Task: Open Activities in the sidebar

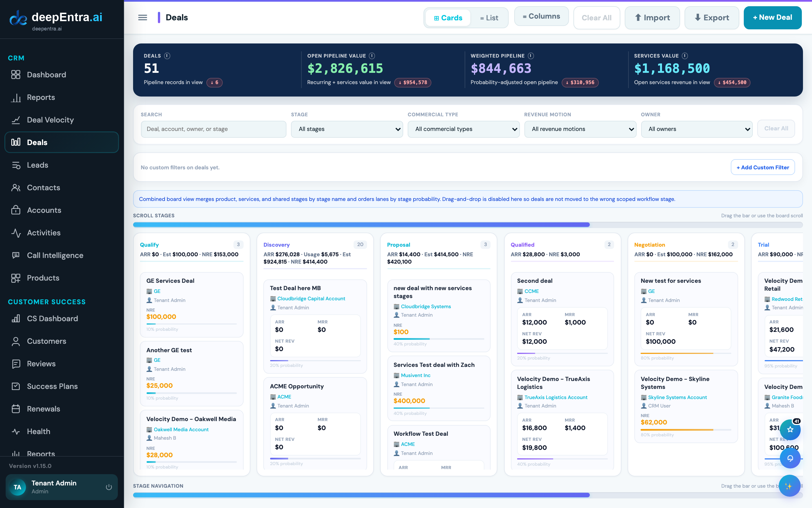Action: point(62,233)
